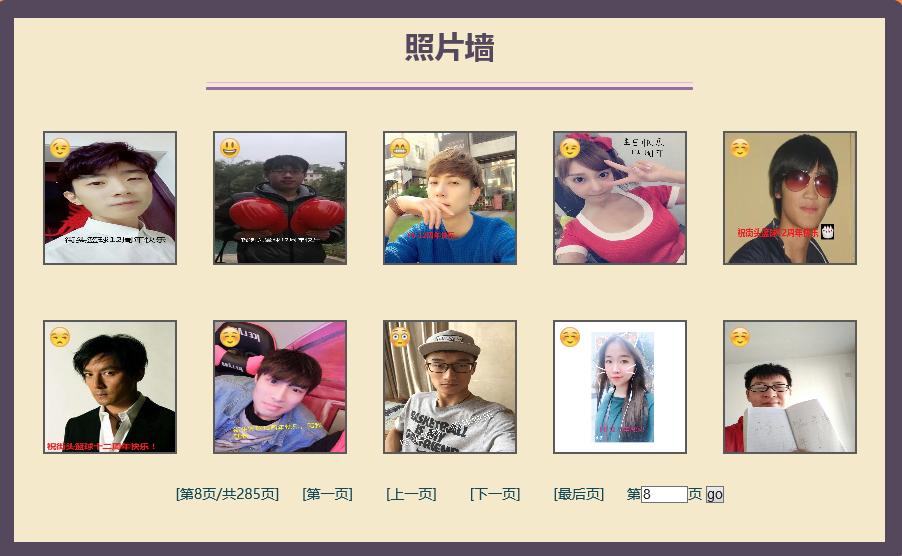Click the unamused emoji on the black suit photo
Screen dimensions: 902x556
coord(60,337)
